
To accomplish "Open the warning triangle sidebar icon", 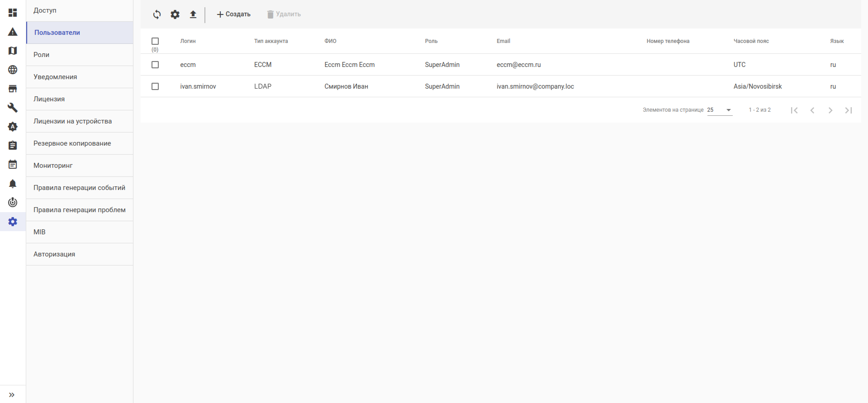I will pos(12,32).
